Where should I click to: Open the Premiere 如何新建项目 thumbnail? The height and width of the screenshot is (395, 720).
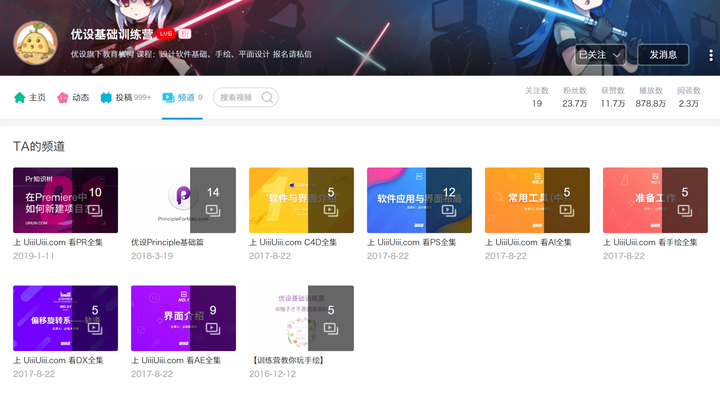pyautogui.click(x=66, y=200)
